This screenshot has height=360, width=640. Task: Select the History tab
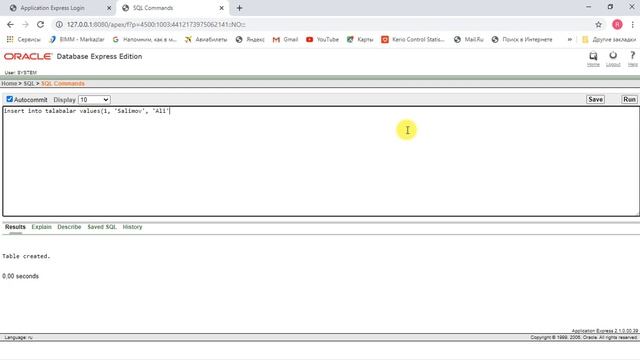click(132, 227)
